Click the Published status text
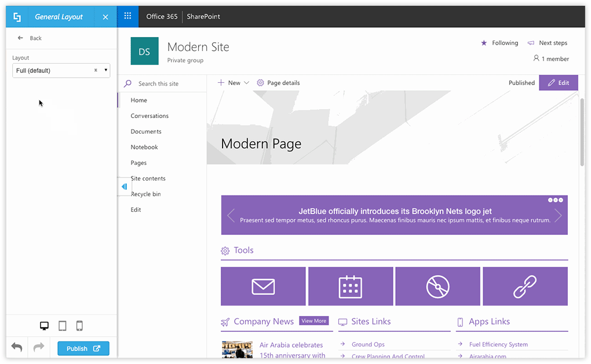The image size is (591, 364). pyautogui.click(x=521, y=83)
